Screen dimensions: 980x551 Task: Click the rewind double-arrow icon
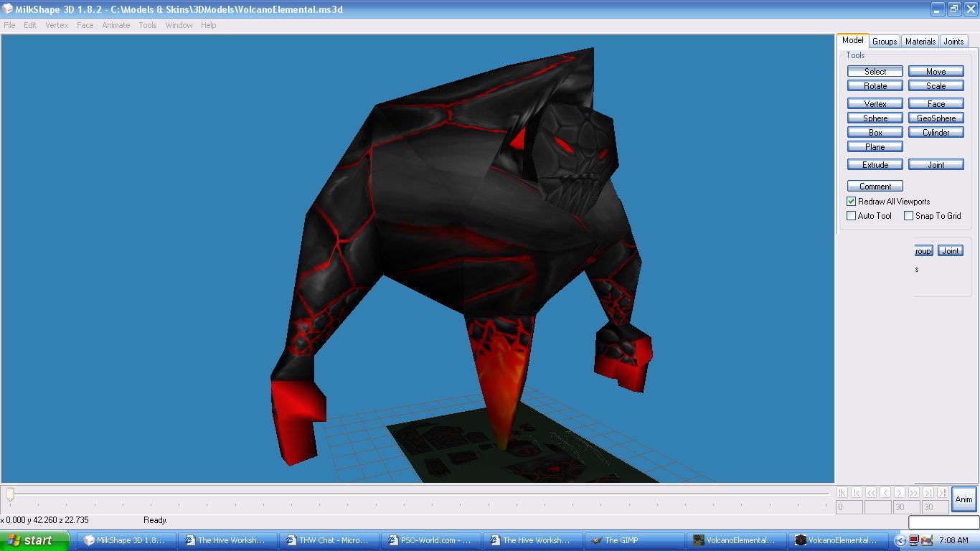coord(871,492)
